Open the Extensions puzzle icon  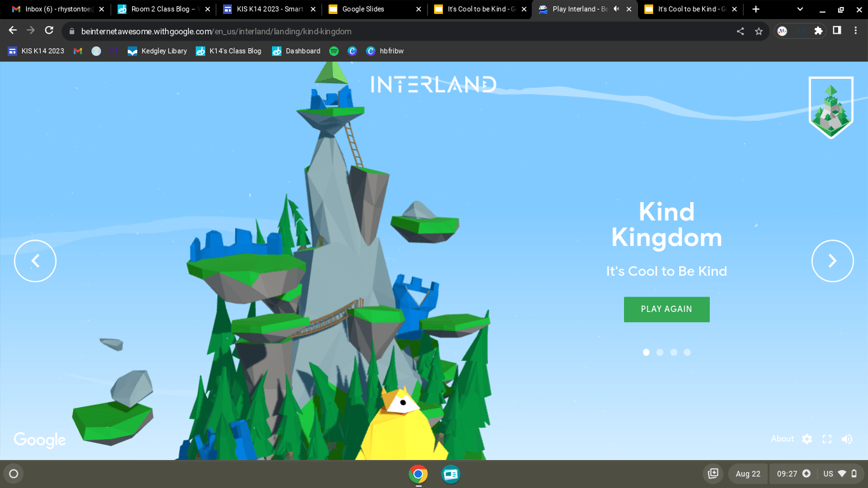(818, 31)
